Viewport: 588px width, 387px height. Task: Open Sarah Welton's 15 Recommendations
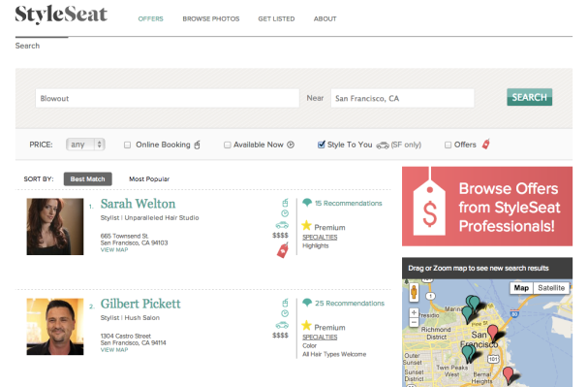click(x=349, y=203)
